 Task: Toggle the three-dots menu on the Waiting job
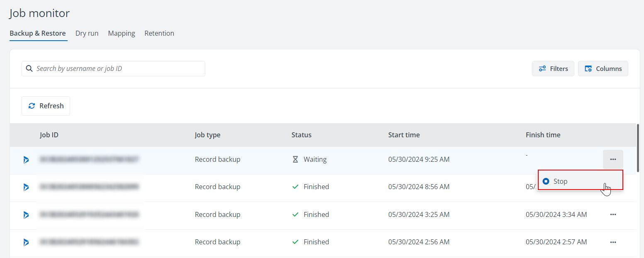point(613,159)
